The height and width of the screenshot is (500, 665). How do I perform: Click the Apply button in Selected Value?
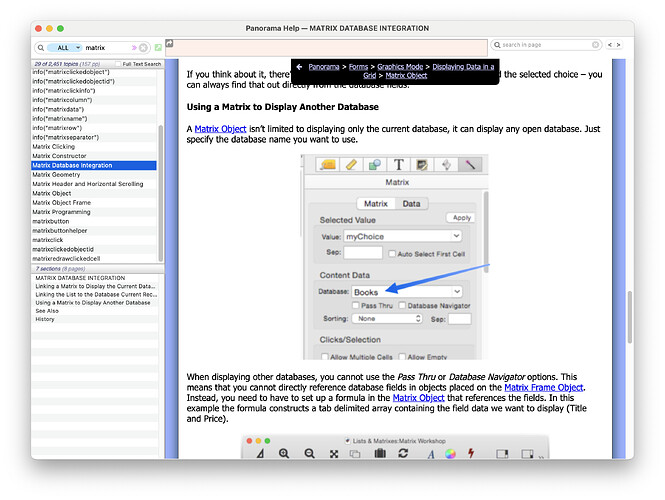pos(461,217)
